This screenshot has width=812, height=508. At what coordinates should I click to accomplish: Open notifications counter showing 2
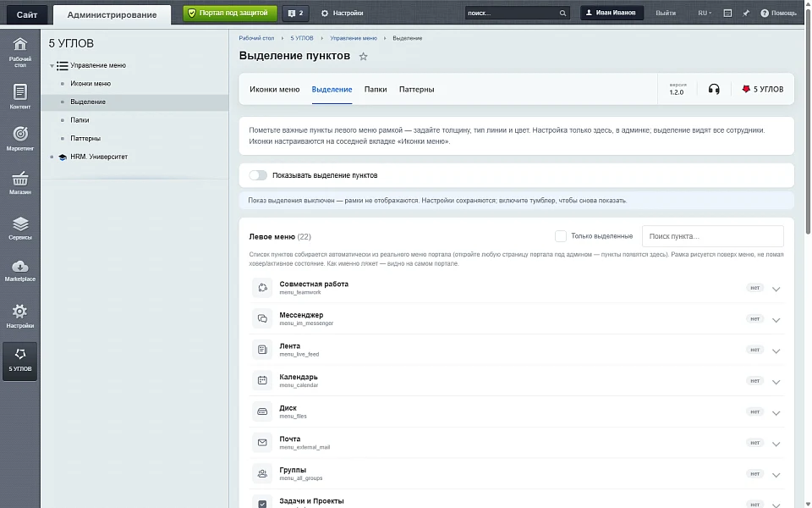click(296, 13)
